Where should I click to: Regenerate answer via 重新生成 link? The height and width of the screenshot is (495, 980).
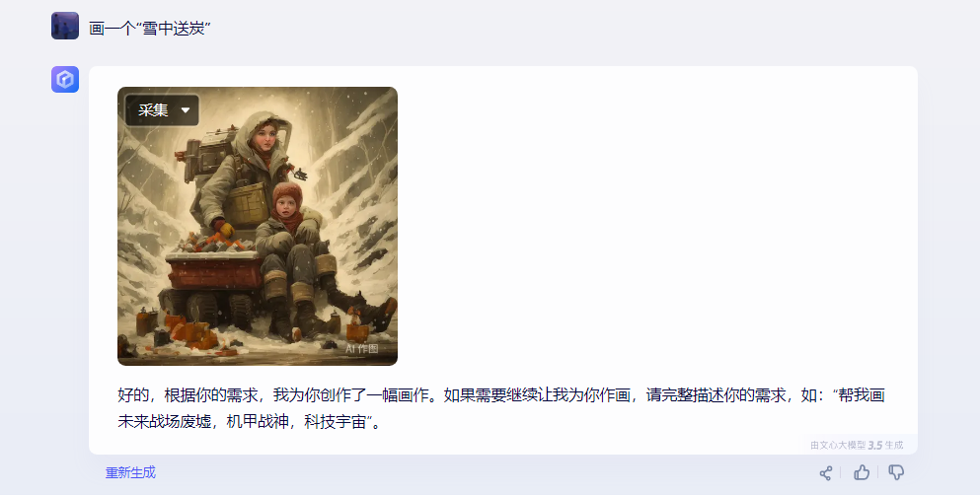coord(130,472)
